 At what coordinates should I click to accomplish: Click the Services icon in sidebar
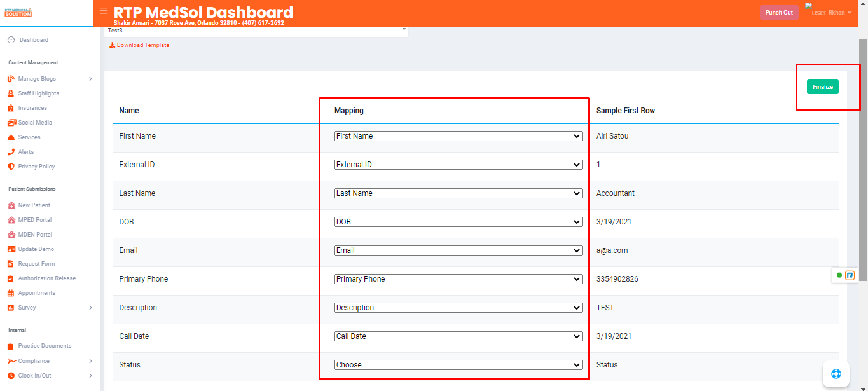(x=11, y=137)
